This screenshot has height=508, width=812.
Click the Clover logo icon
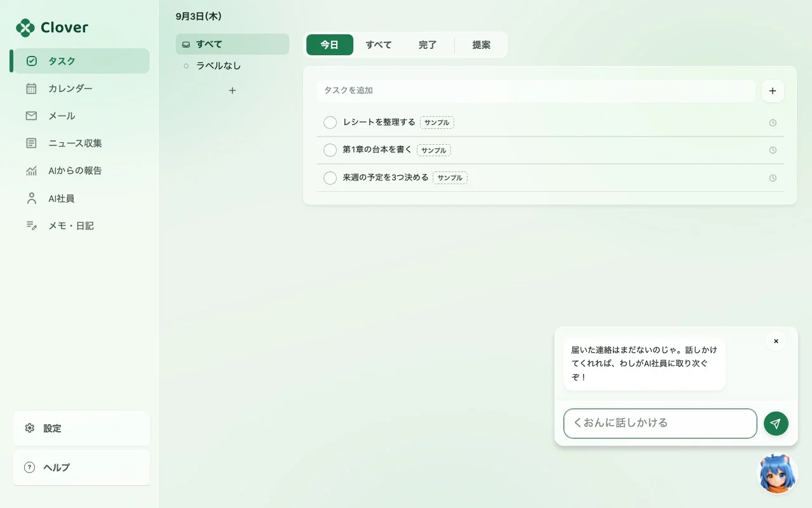25,28
